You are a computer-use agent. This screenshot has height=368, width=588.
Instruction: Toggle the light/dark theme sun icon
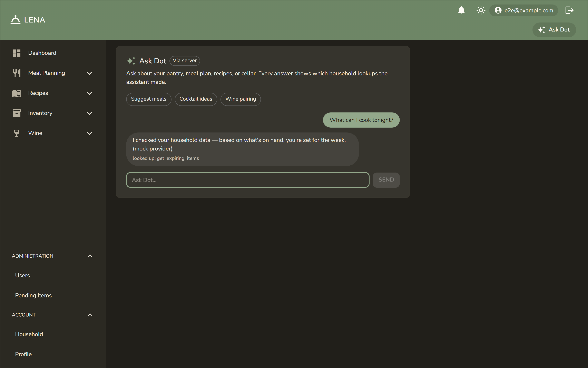481,10
